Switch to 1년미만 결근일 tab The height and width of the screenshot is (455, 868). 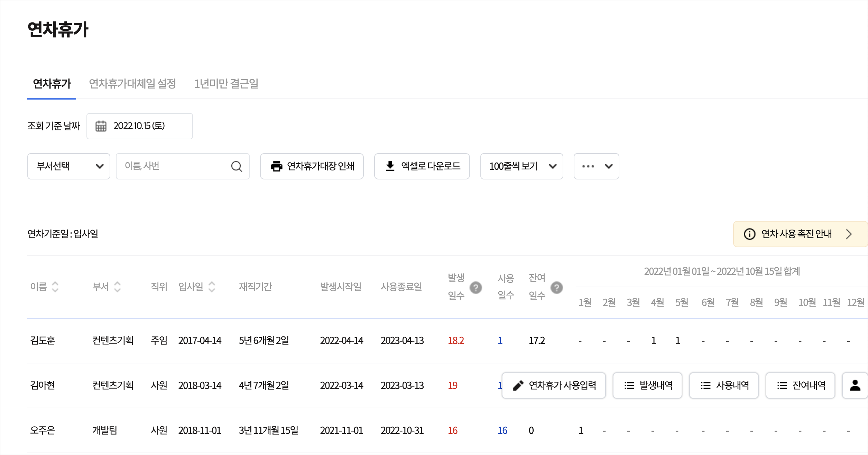[x=226, y=84]
